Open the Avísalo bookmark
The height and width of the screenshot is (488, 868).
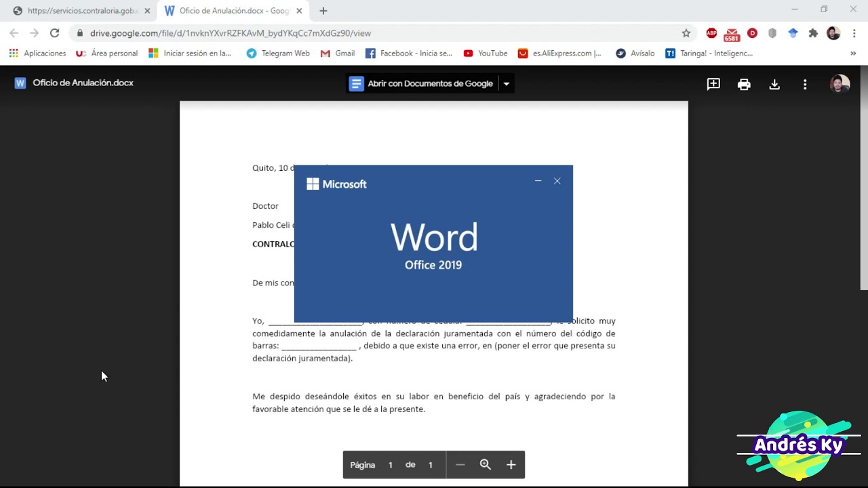pyautogui.click(x=635, y=53)
